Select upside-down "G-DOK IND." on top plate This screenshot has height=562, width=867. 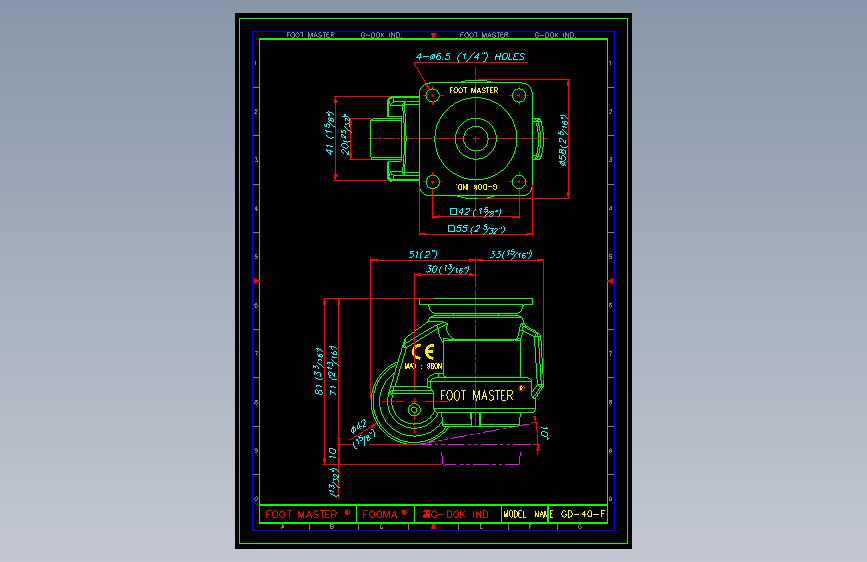tap(477, 187)
